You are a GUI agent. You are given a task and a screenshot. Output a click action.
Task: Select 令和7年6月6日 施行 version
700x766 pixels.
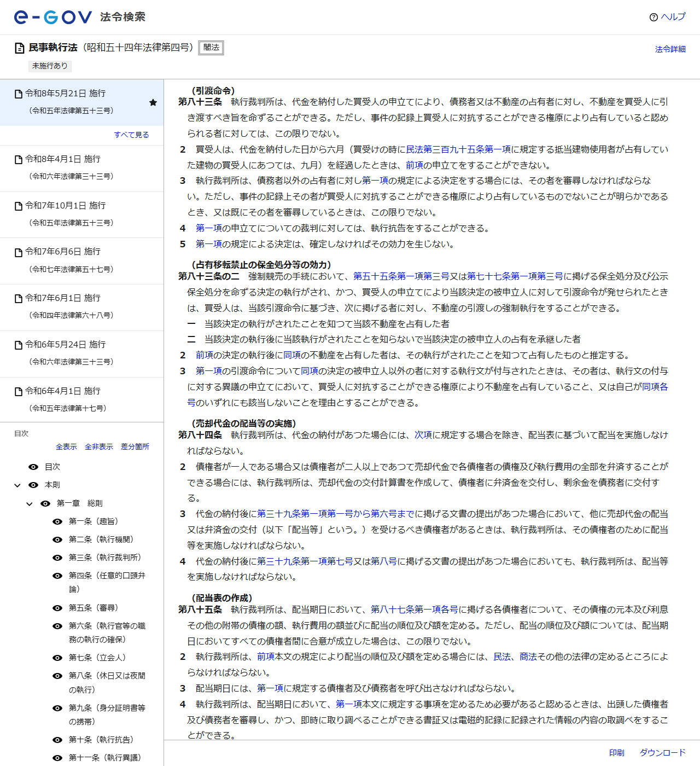tap(81, 261)
